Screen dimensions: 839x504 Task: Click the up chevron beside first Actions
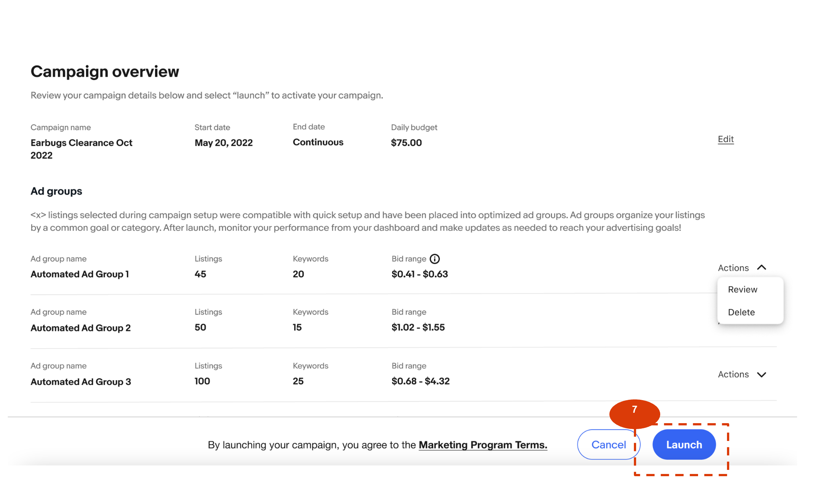[x=761, y=267]
